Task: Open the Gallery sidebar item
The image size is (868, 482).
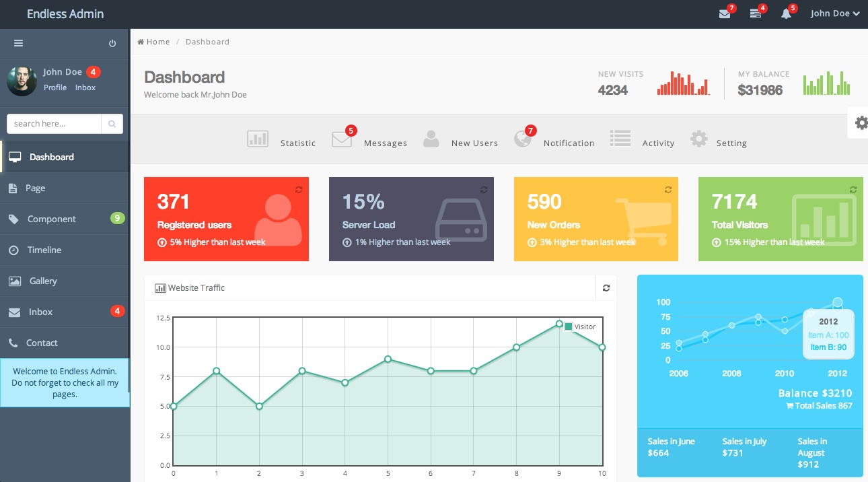Action: tap(65, 281)
